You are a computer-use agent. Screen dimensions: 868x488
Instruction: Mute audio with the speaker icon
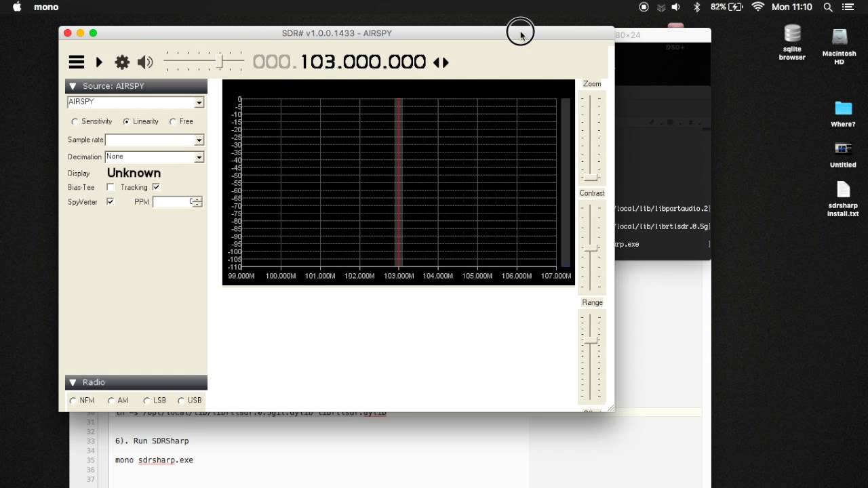(144, 62)
